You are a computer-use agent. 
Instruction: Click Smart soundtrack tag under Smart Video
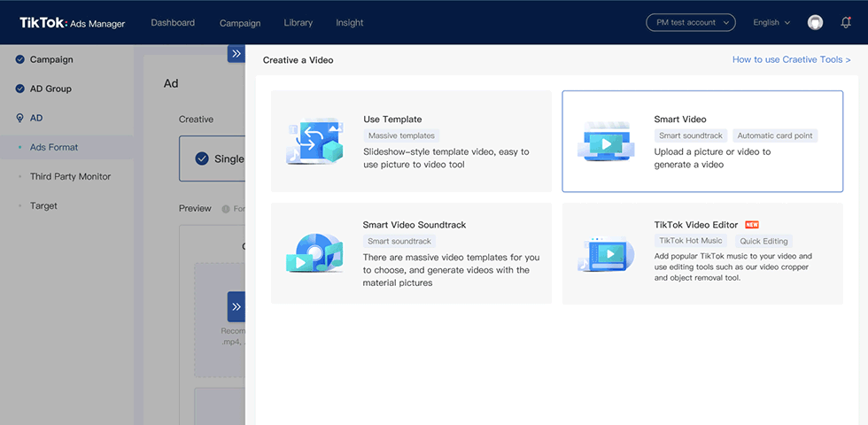pyautogui.click(x=690, y=135)
